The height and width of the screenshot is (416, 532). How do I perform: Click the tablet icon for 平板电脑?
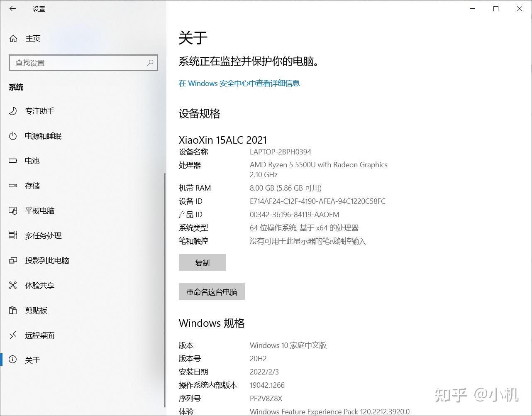pos(13,210)
